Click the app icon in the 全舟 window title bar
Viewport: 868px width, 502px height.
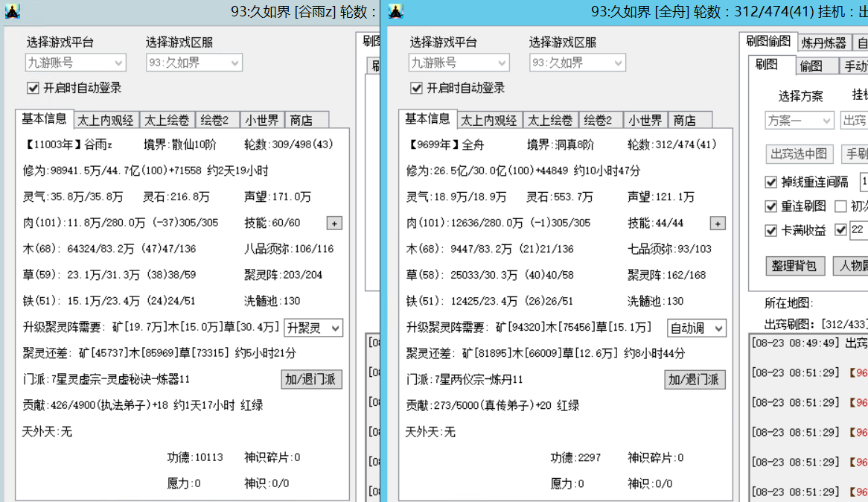pyautogui.click(x=396, y=11)
